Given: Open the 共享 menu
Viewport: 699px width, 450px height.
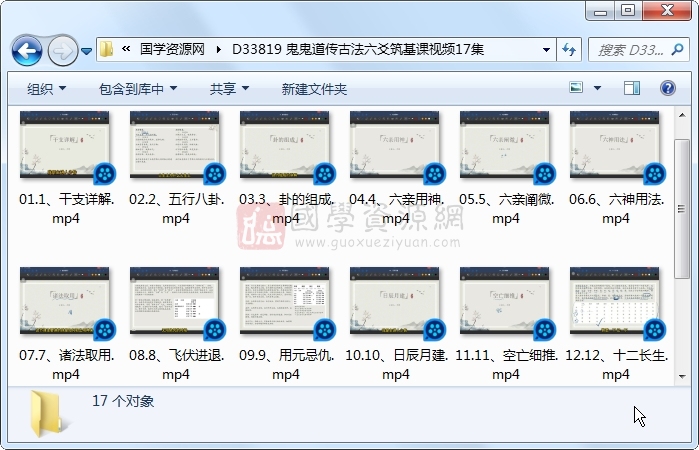Looking at the screenshot, I should coord(229,89).
